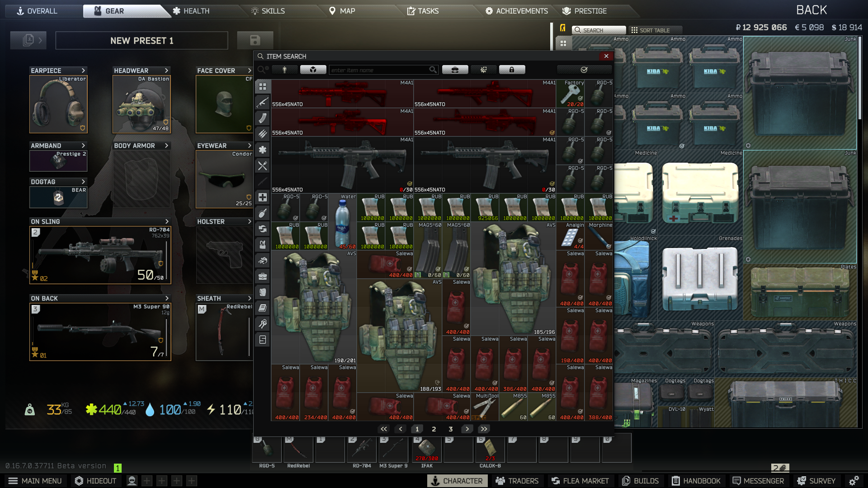Toggle the locked items padlock filter
Screen dimensions: 868x488
(512, 70)
